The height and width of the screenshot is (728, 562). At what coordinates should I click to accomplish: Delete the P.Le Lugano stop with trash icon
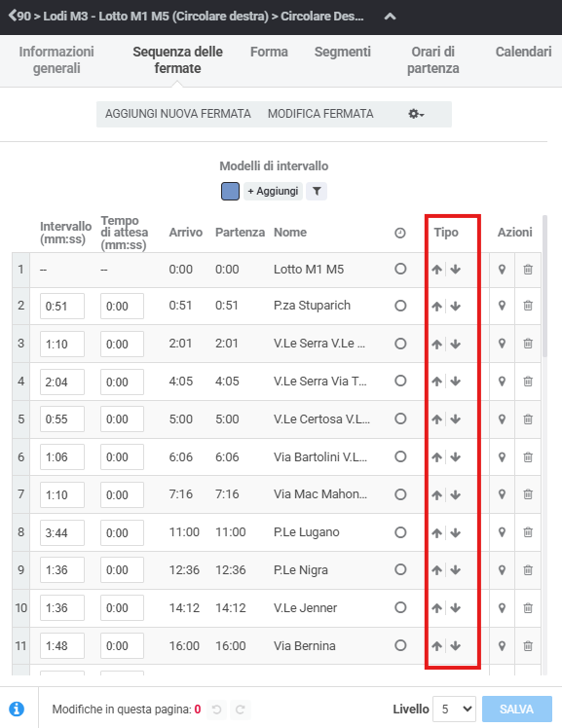tap(528, 532)
